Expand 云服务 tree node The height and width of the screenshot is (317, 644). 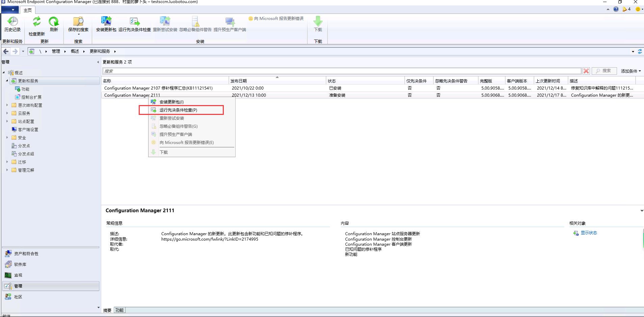click(x=7, y=113)
